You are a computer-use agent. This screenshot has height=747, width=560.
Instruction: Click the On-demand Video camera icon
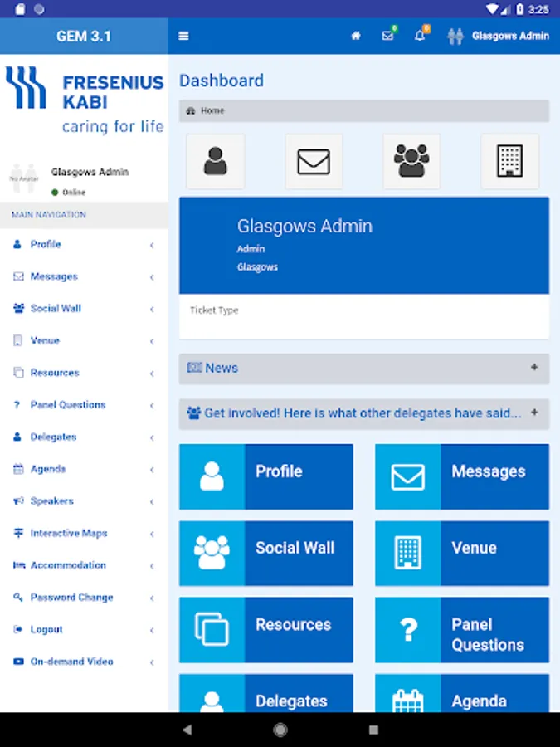18,662
